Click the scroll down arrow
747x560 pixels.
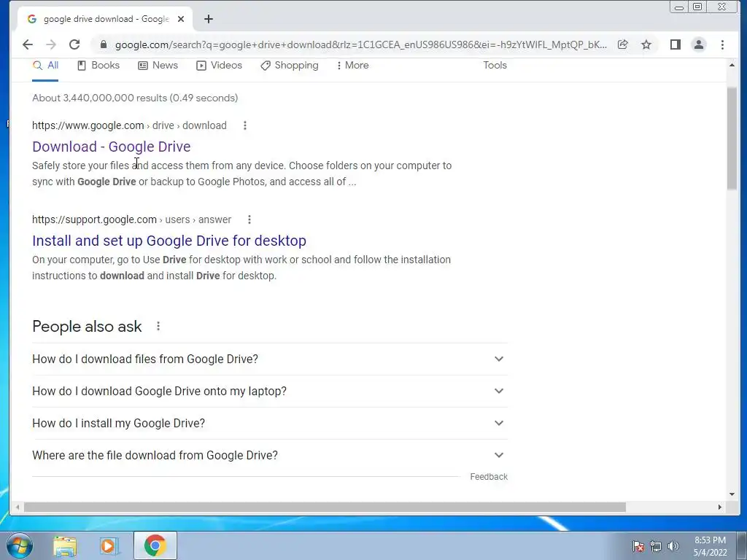pos(732,494)
